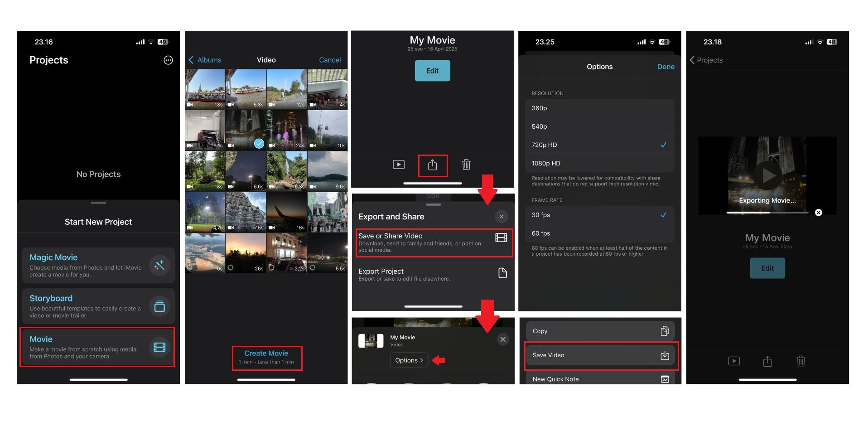Tap the Save or Share Video film icon
This screenshot has width=868, height=422.
(x=501, y=238)
